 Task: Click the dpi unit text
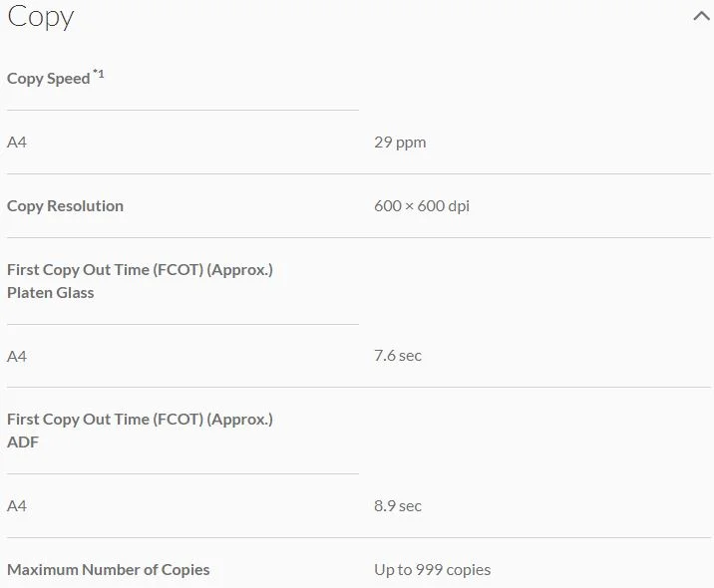tap(459, 206)
